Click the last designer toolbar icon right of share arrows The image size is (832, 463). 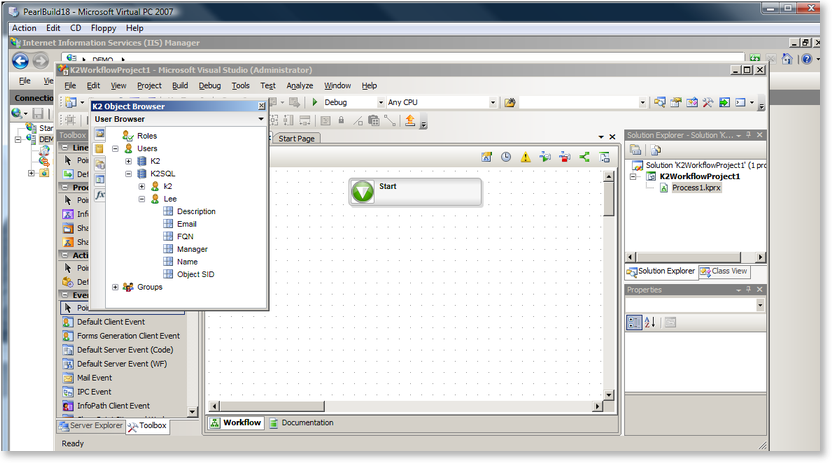pyautogui.click(x=604, y=157)
